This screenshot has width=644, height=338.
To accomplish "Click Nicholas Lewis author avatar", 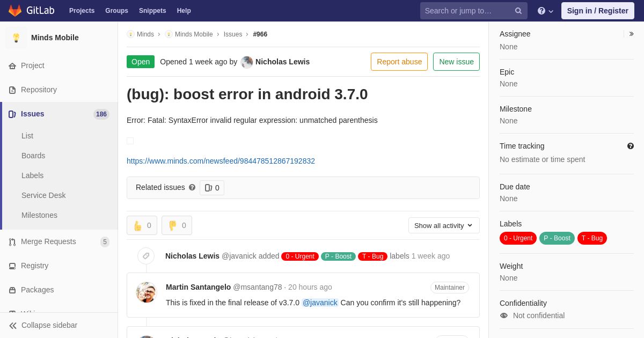I will click(247, 62).
